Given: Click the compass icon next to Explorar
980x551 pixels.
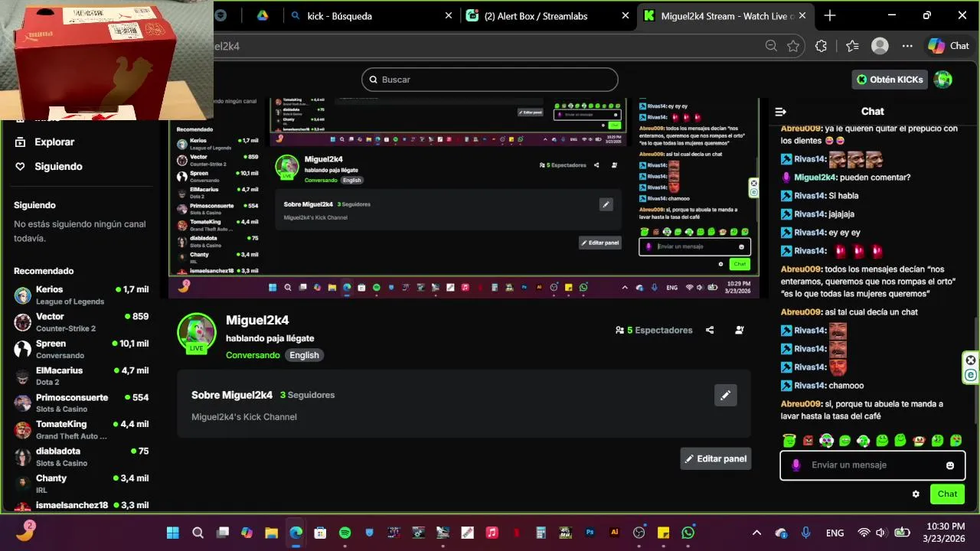Looking at the screenshot, I should 20,142.
